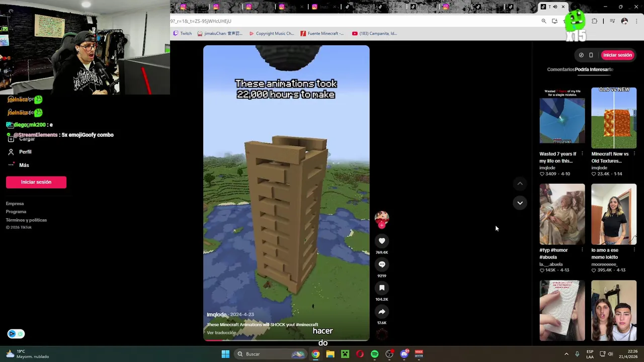Open the more options dots beside 'Wasted 7 years'
Screen dimensions: 644x362
click(582, 154)
